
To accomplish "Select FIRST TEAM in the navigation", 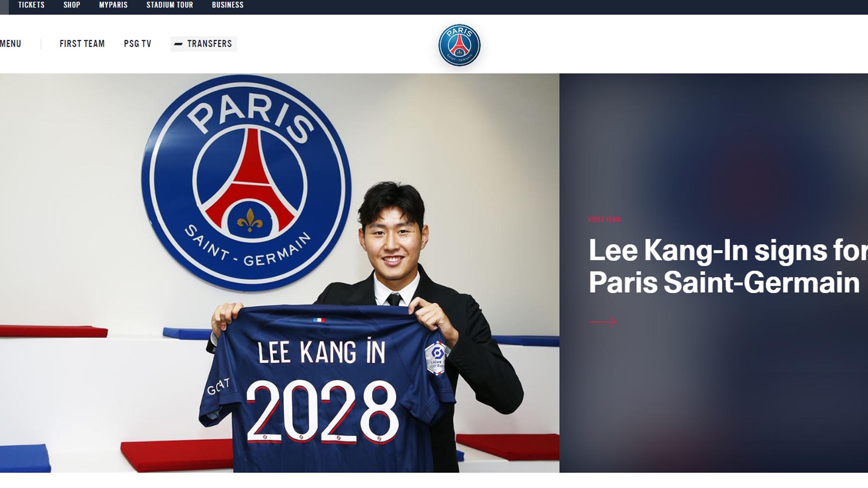I will (x=82, y=44).
